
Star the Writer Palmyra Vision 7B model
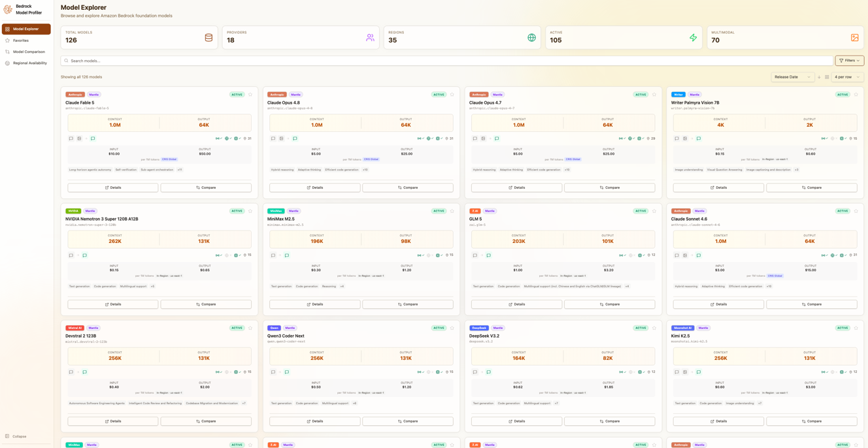point(856,95)
